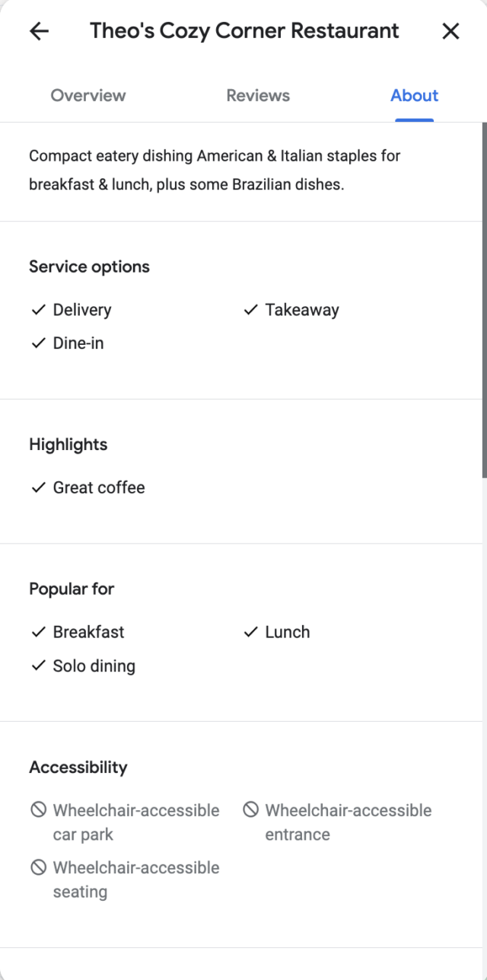Click the checkmark icon beside Delivery
Screen dimensions: 487x980
(x=38, y=309)
